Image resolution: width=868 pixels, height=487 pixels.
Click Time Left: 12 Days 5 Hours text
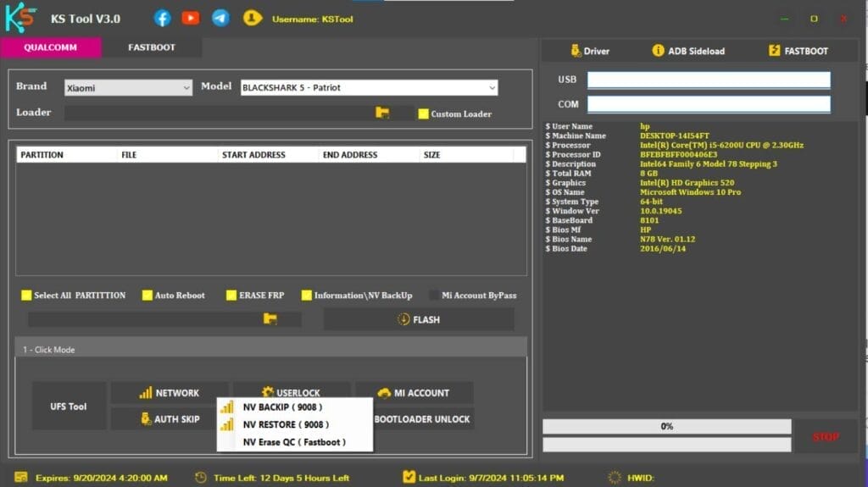click(281, 478)
